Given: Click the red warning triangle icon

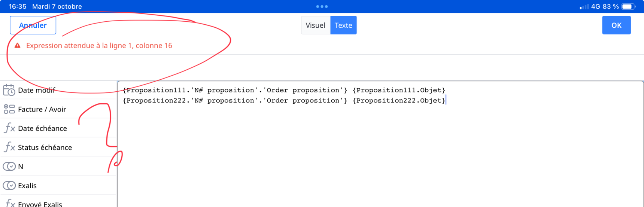Looking at the screenshot, I should 17,46.
